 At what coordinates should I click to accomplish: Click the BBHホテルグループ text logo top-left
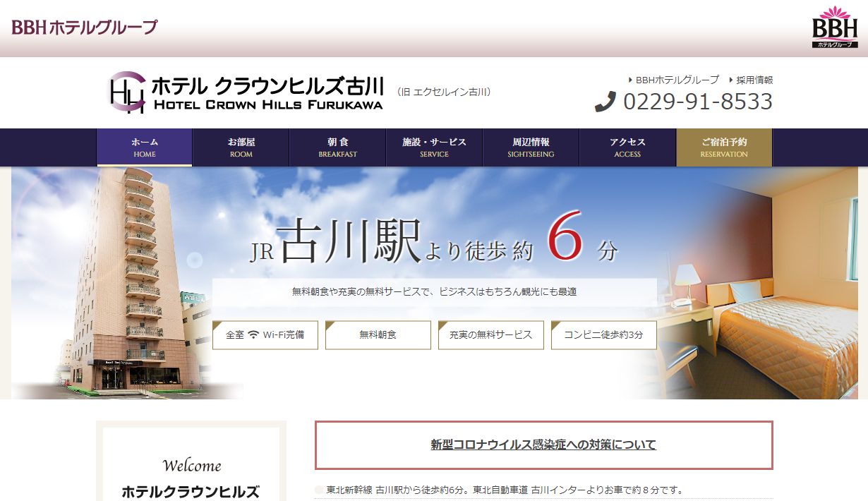coord(85,28)
